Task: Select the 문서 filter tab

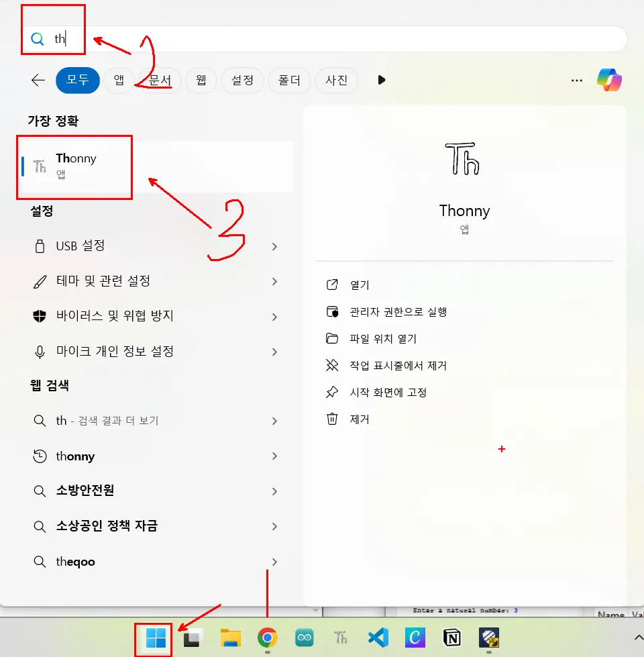Action: [160, 80]
